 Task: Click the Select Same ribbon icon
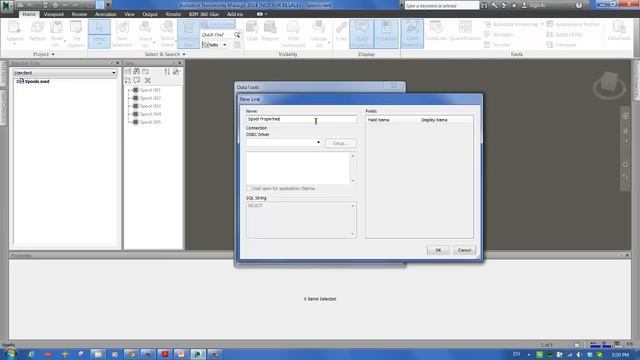[x=167, y=33]
